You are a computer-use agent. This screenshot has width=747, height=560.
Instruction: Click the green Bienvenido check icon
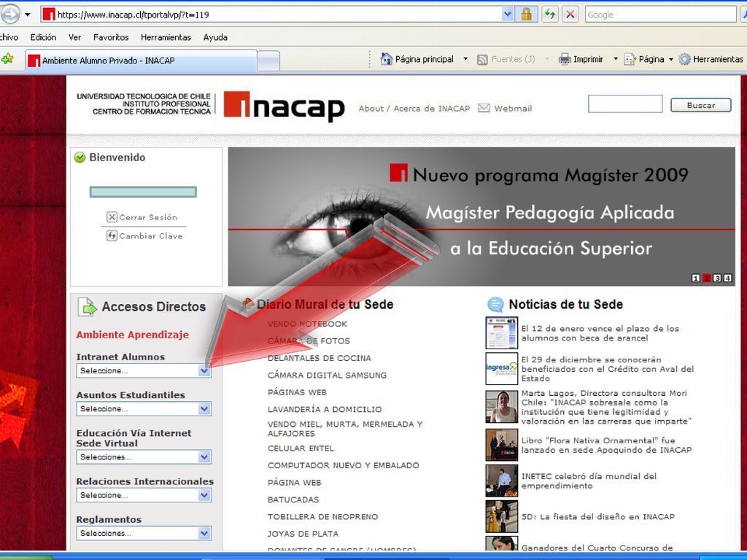click(x=80, y=157)
